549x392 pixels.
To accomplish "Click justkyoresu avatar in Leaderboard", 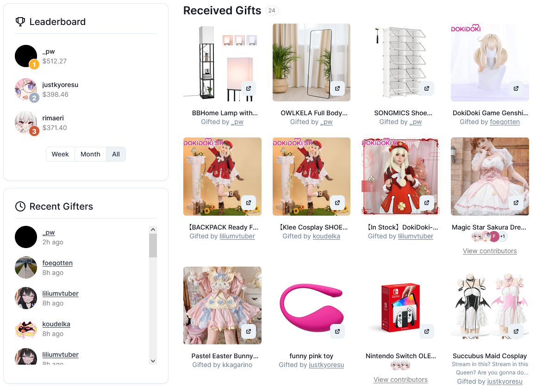I will tap(26, 89).
